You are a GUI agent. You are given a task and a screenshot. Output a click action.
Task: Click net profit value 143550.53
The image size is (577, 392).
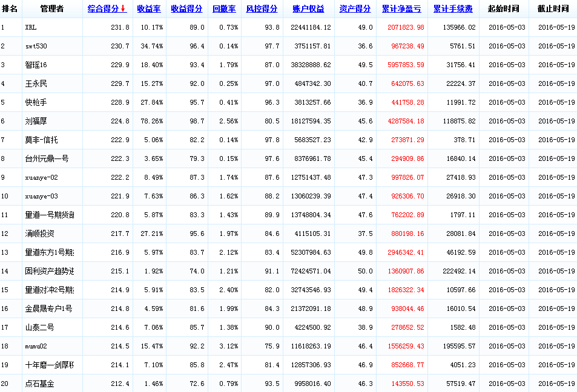pyautogui.click(x=407, y=384)
